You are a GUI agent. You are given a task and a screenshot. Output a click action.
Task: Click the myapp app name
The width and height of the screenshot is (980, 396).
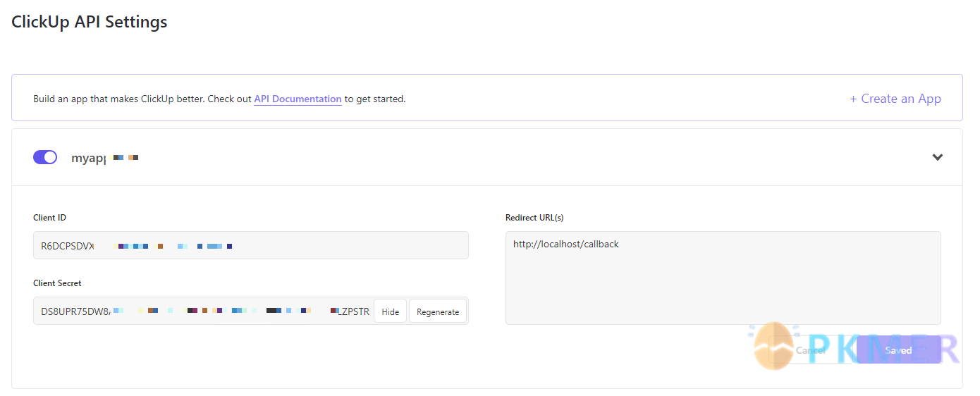click(x=88, y=158)
